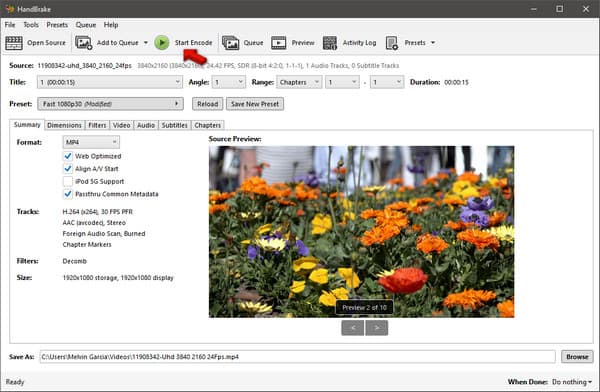Uncheck Web Optimized checkbox
The height and width of the screenshot is (392, 600).
(x=68, y=156)
